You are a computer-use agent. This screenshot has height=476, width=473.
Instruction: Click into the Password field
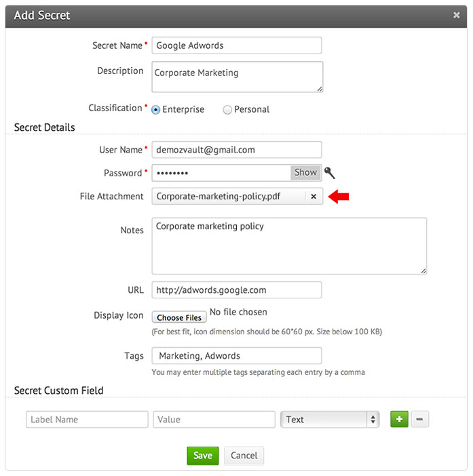click(x=221, y=173)
